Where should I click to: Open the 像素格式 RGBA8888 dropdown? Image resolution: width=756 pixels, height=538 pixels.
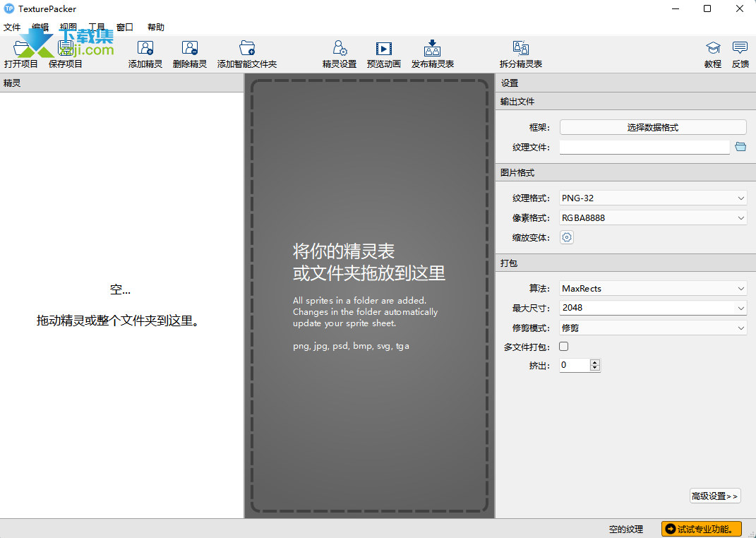[x=653, y=218]
